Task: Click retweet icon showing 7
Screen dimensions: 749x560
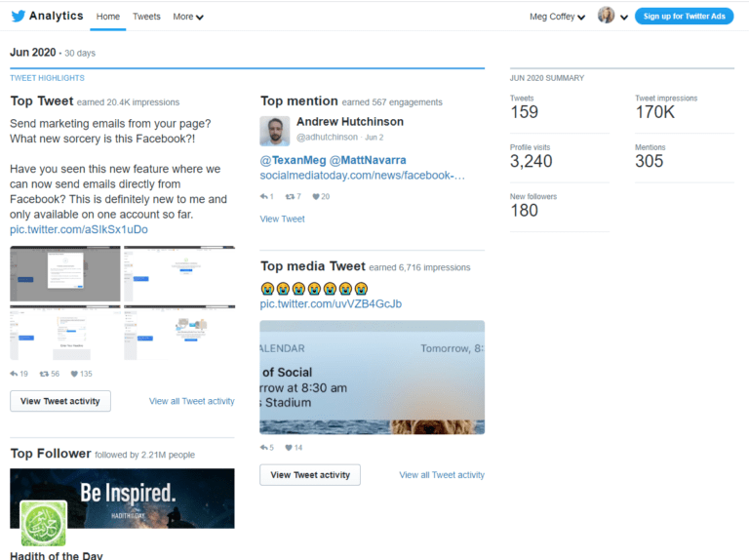Action: click(x=290, y=196)
